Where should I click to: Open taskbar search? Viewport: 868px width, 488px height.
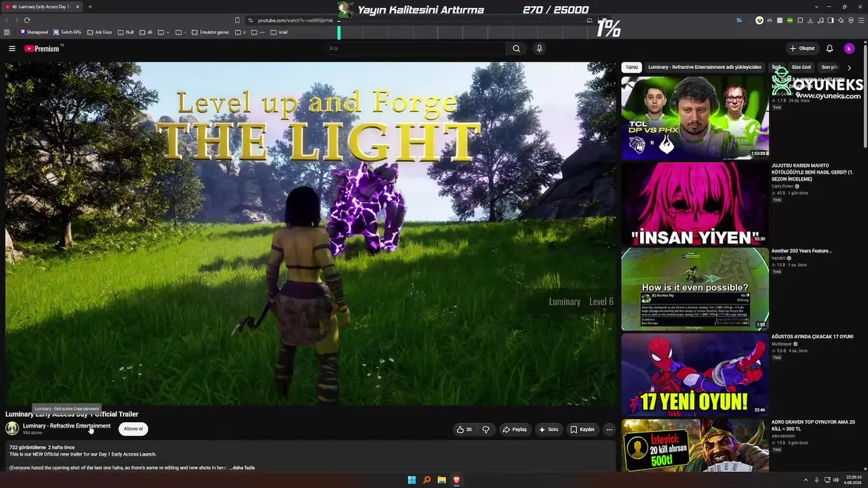pyautogui.click(x=427, y=480)
